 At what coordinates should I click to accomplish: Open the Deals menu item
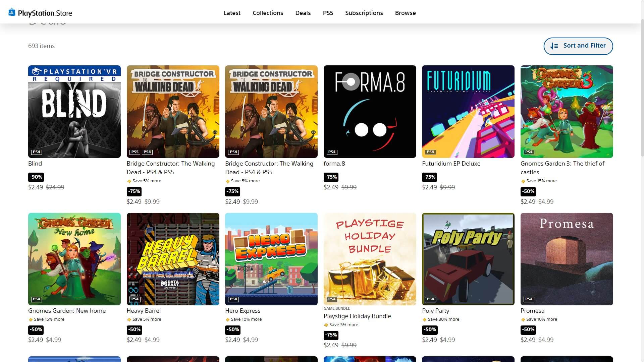pyautogui.click(x=303, y=13)
